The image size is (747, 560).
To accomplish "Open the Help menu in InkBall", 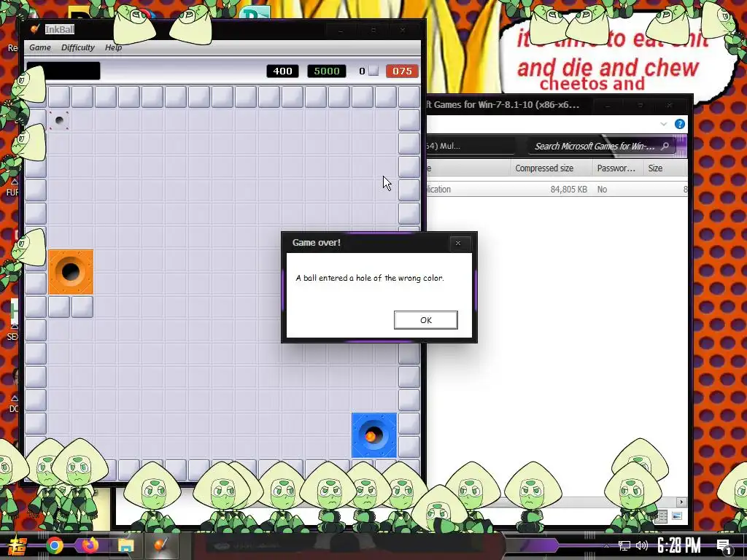I will coord(113,47).
